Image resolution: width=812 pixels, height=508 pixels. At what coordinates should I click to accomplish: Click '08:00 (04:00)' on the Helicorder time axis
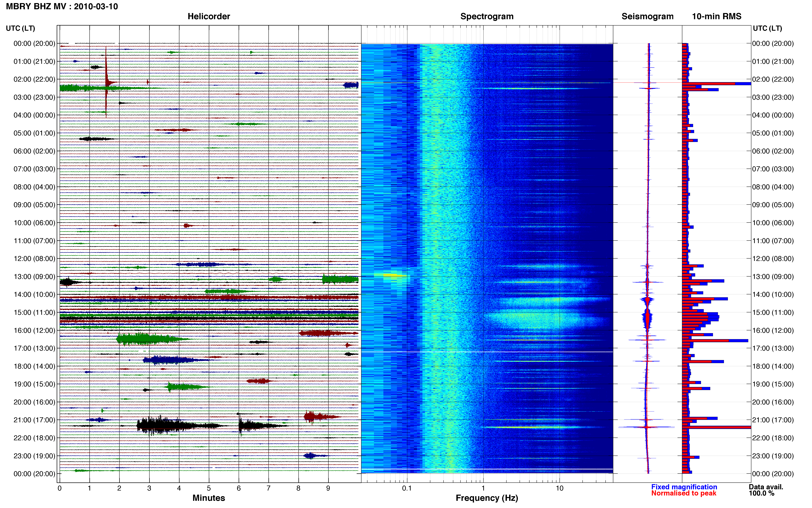pyautogui.click(x=34, y=187)
